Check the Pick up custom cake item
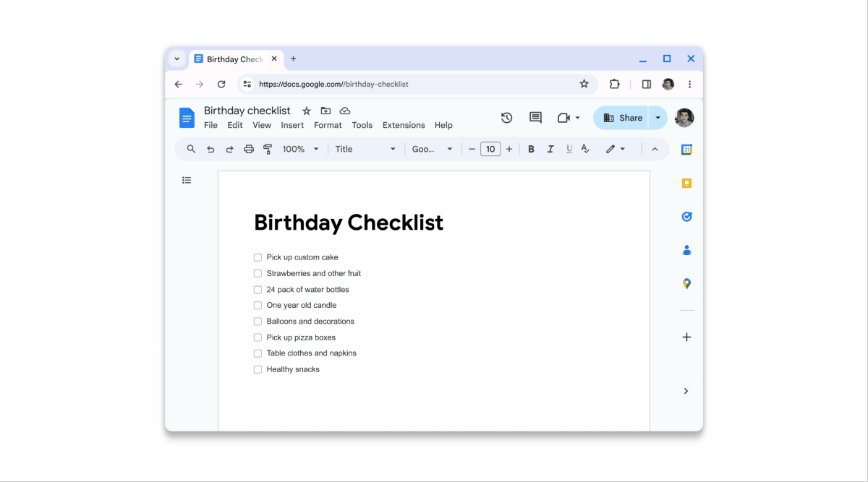 [x=258, y=257]
